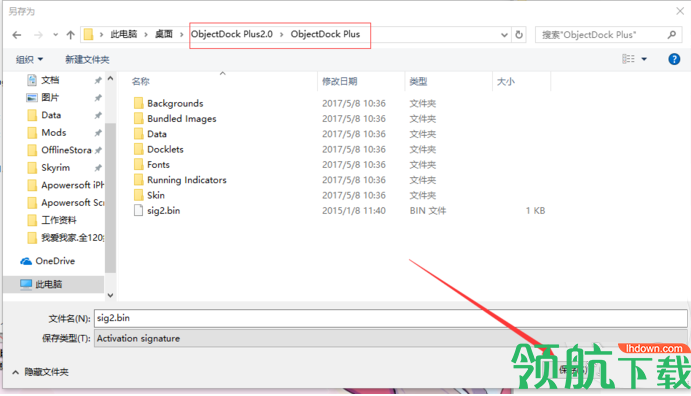The width and height of the screenshot is (691, 396).
Task: Sort by 大小 column header
Action: tap(505, 81)
